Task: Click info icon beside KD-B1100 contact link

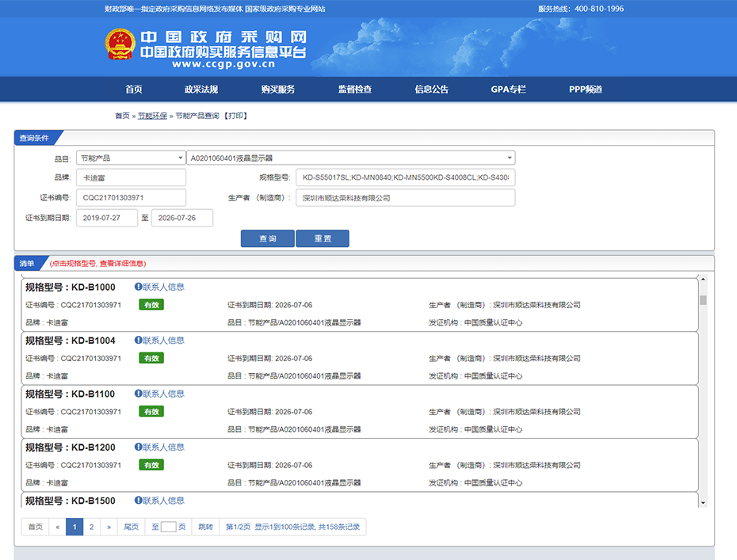Action: tap(138, 394)
